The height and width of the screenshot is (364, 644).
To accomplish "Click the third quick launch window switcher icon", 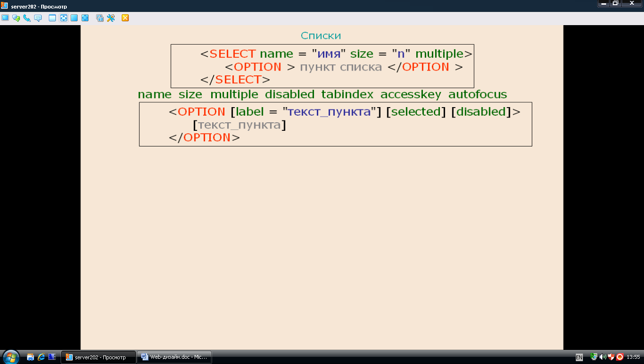I will coord(52,357).
